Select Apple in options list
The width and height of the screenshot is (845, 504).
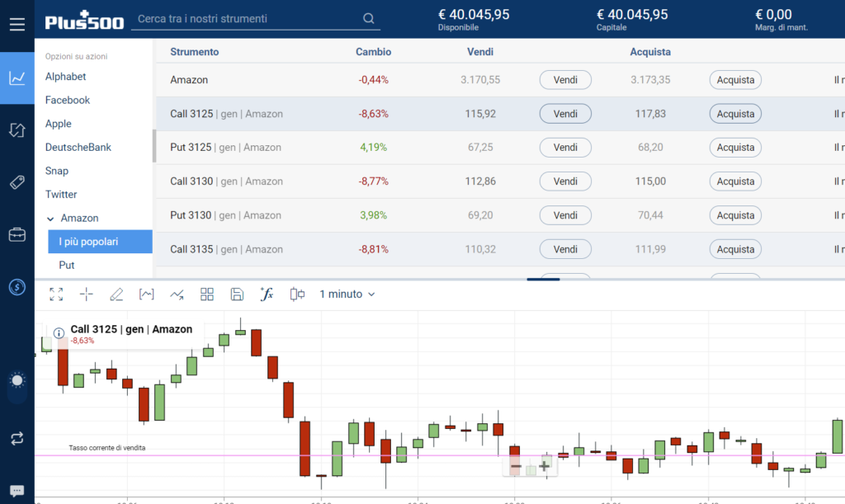coord(59,124)
